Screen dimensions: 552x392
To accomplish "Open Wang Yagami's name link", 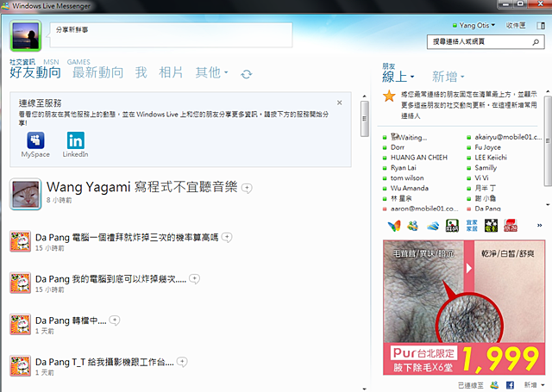I will click(x=88, y=187).
